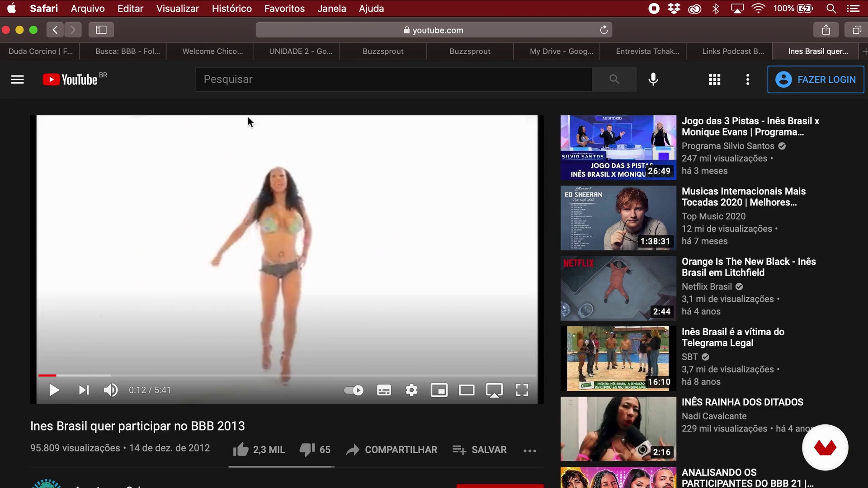Open player settings gear
The image size is (868, 488).
(x=411, y=390)
